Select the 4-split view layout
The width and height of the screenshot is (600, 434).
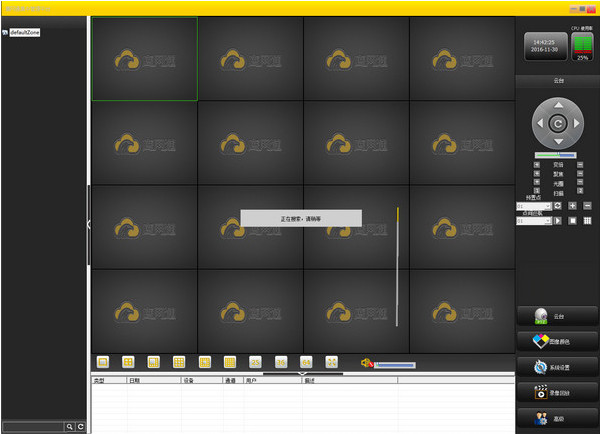tap(128, 361)
